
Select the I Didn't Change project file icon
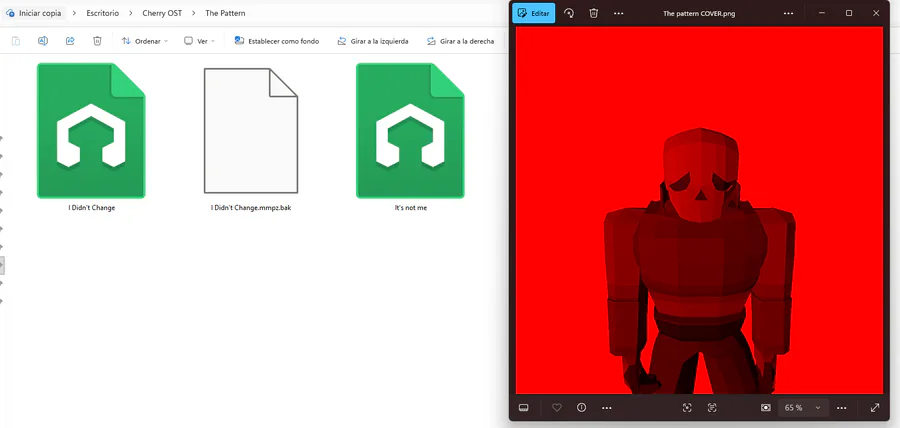[91, 130]
